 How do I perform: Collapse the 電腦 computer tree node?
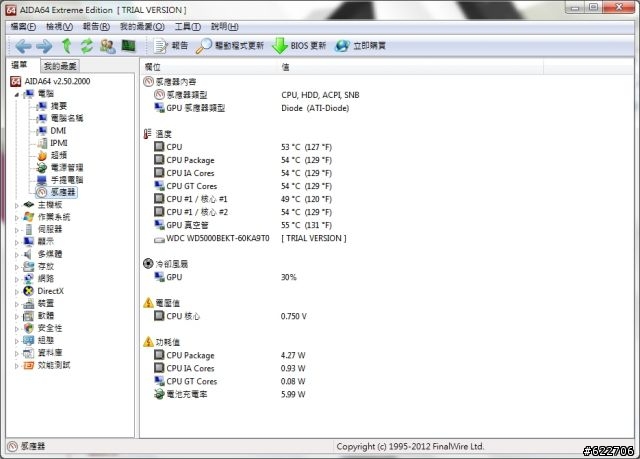click(x=16, y=94)
